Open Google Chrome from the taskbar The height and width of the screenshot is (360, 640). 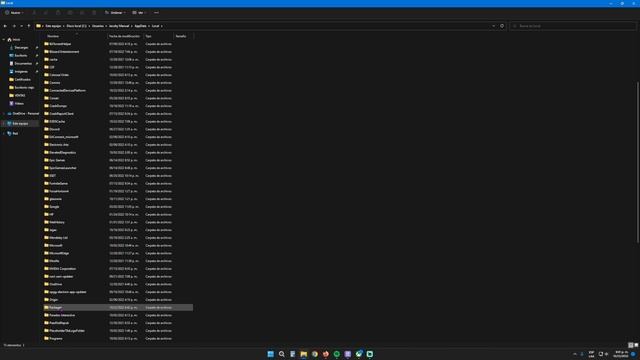click(x=315, y=354)
